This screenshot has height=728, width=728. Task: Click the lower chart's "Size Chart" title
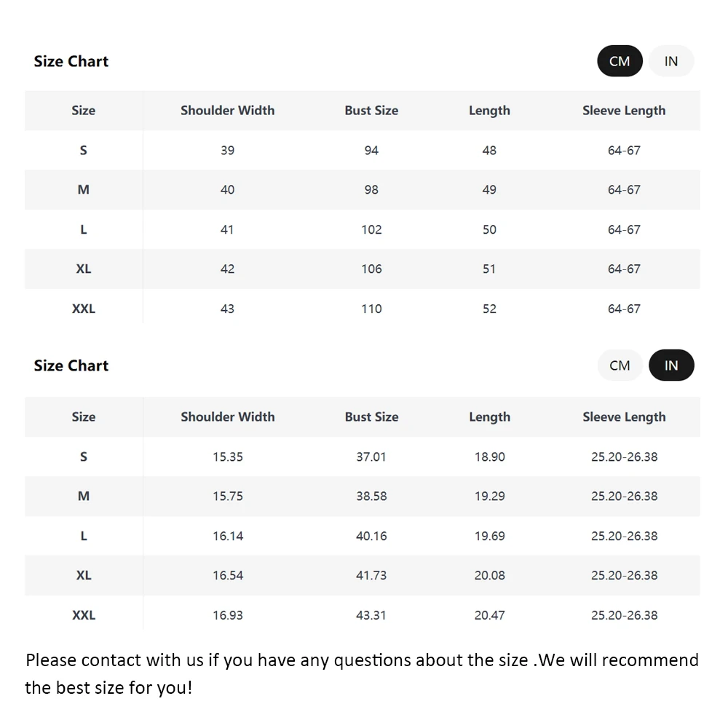[x=71, y=365]
